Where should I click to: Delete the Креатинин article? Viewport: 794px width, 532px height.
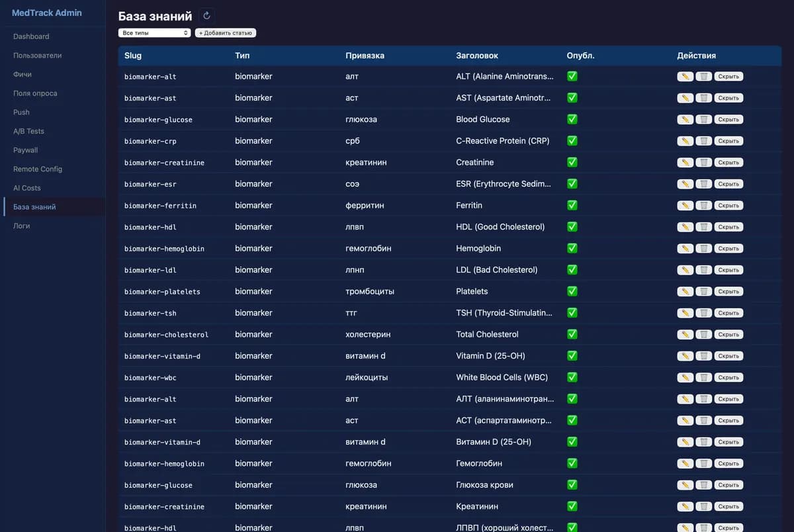coord(704,507)
